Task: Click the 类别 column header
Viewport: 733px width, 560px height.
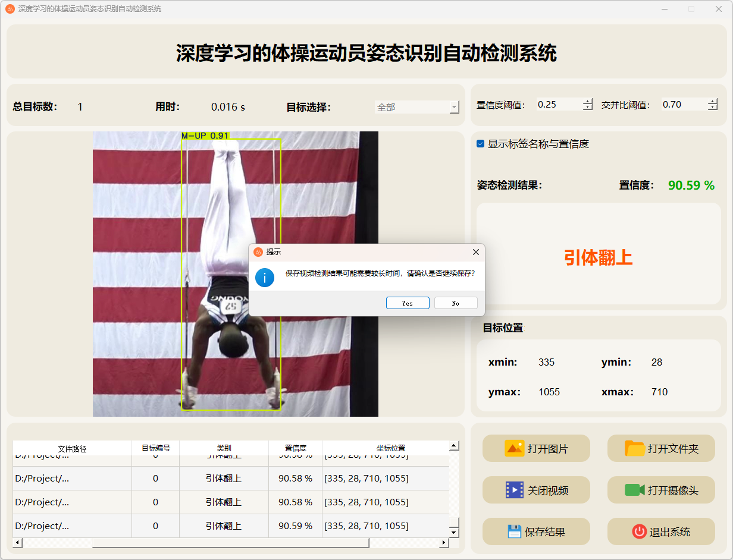Action: [224, 448]
